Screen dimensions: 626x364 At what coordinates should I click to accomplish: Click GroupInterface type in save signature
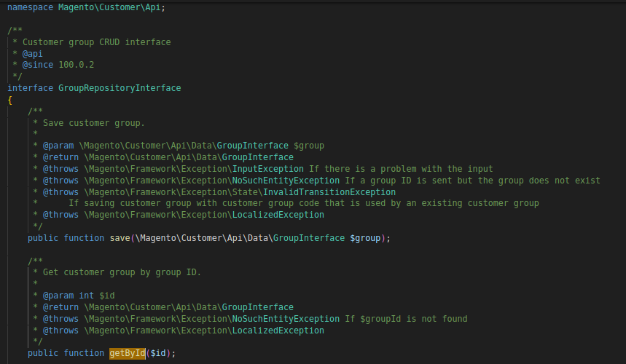[x=309, y=238]
